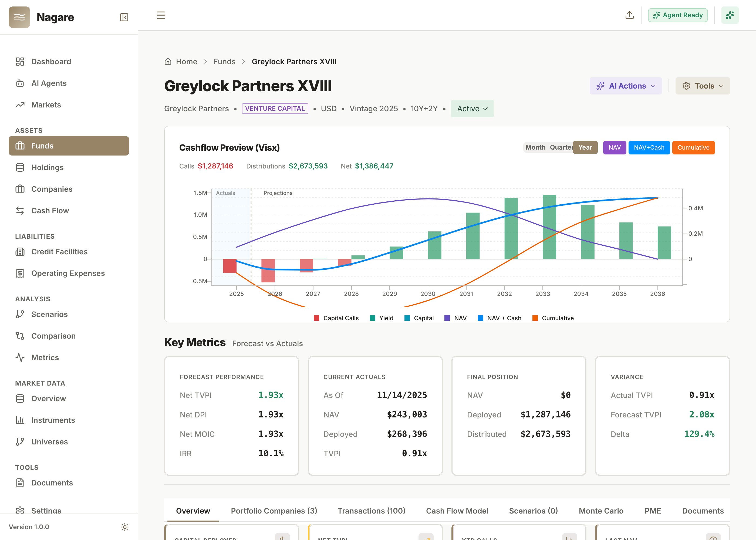Click the Markets trend icon
The width and height of the screenshot is (756, 540).
tap(20, 105)
